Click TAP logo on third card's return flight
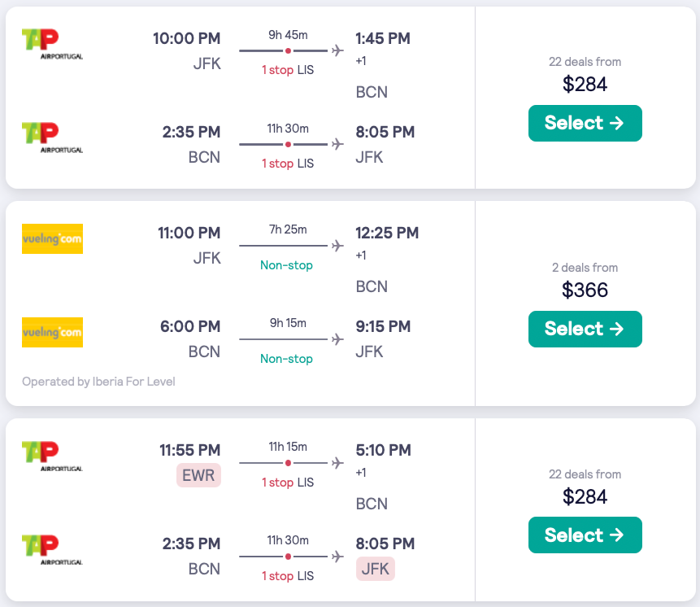 click(x=52, y=549)
